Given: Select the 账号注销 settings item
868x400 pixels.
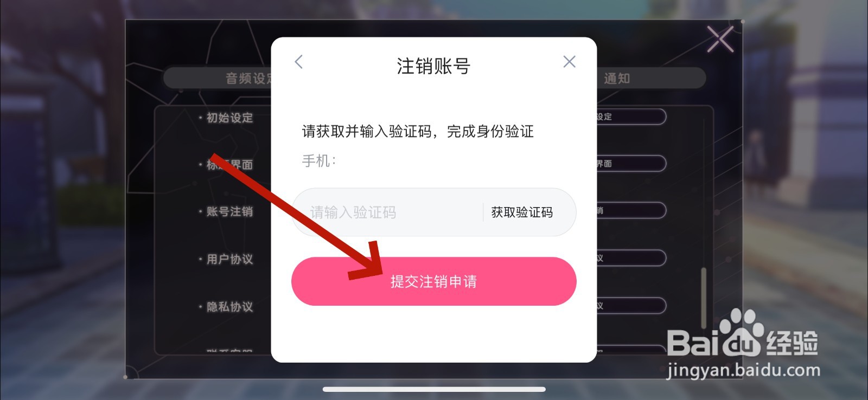Looking at the screenshot, I should (229, 211).
